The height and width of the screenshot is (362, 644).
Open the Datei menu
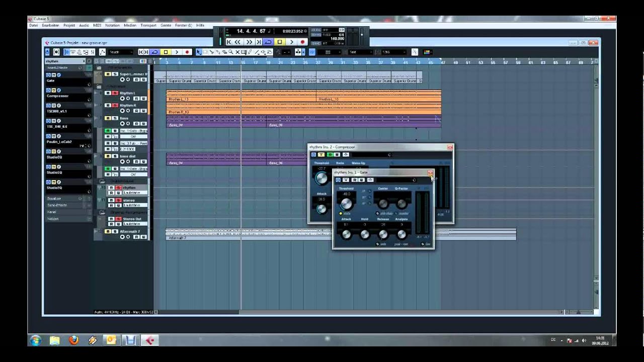[x=33, y=25]
